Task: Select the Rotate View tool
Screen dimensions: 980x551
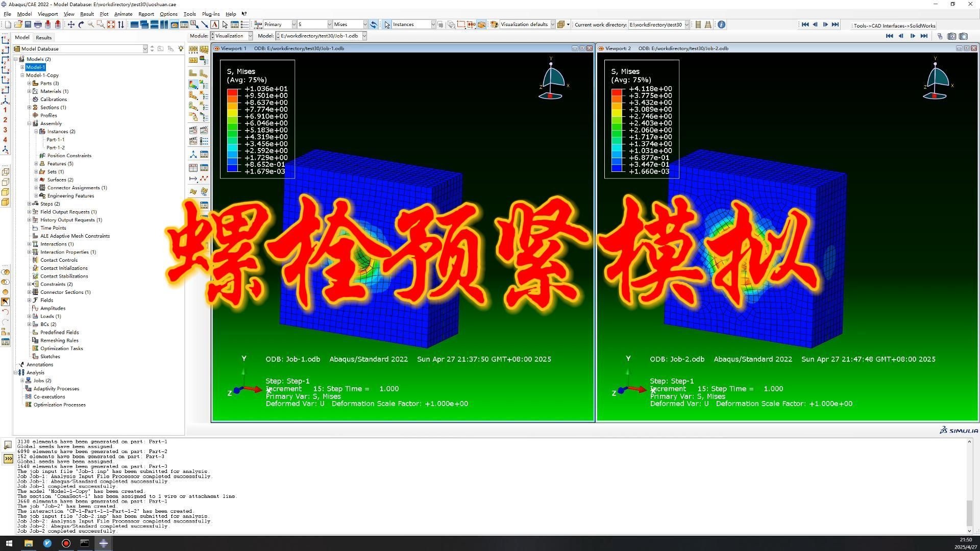Action: tap(81, 24)
